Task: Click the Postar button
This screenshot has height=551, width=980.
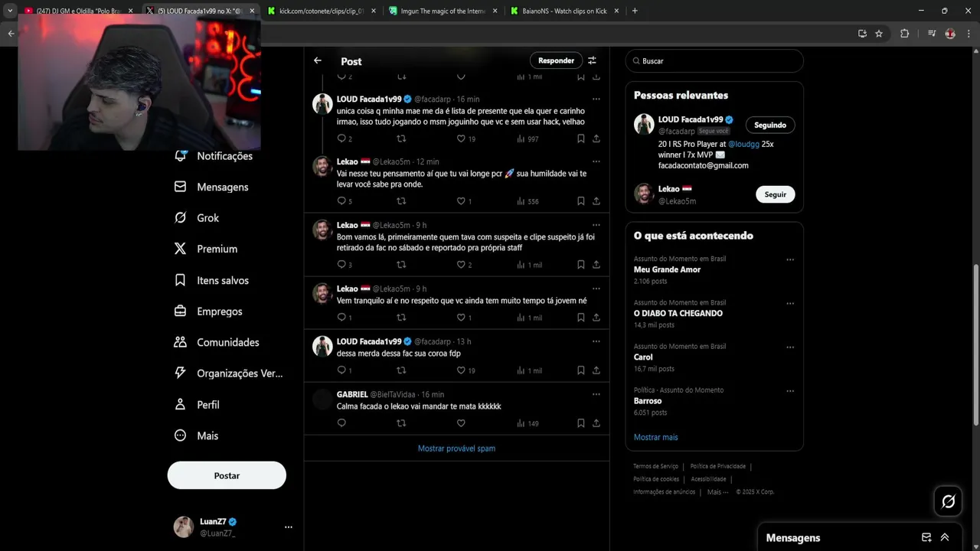Action: click(x=227, y=475)
